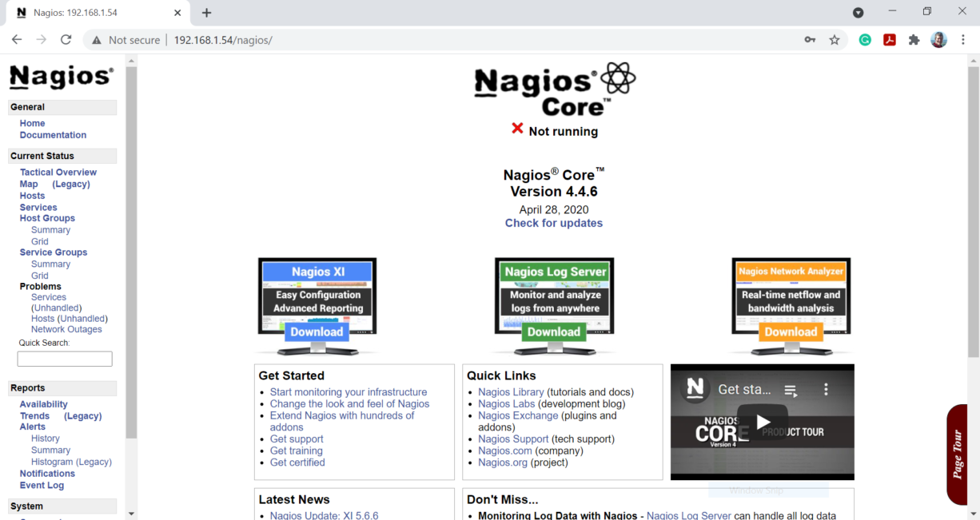Reload the Nagios page

click(66, 39)
